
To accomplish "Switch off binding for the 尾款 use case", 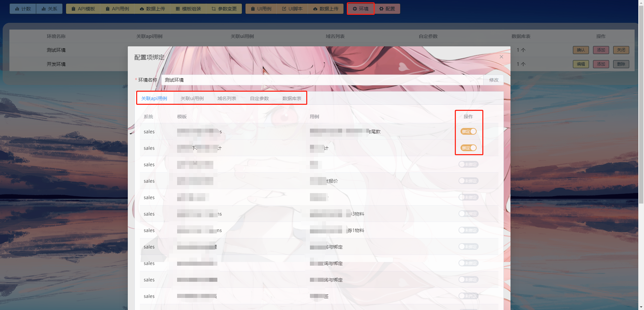I will coord(468,131).
